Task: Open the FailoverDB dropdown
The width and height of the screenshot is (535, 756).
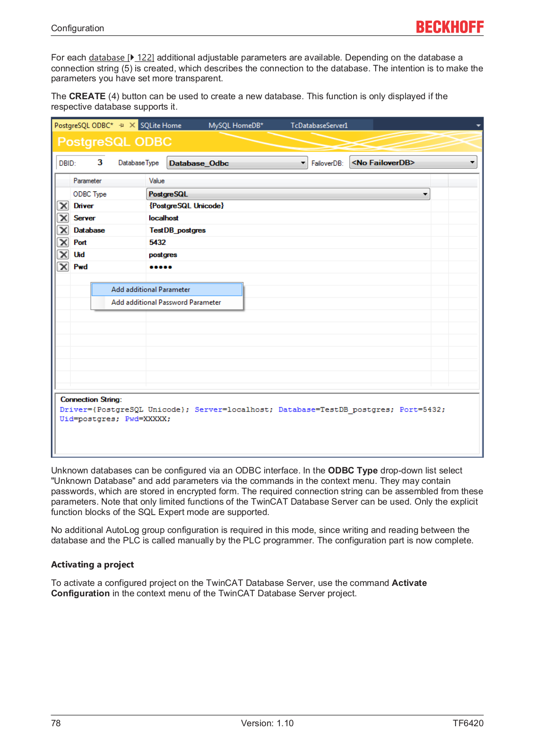Action: pyautogui.click(x=413, y=163)
